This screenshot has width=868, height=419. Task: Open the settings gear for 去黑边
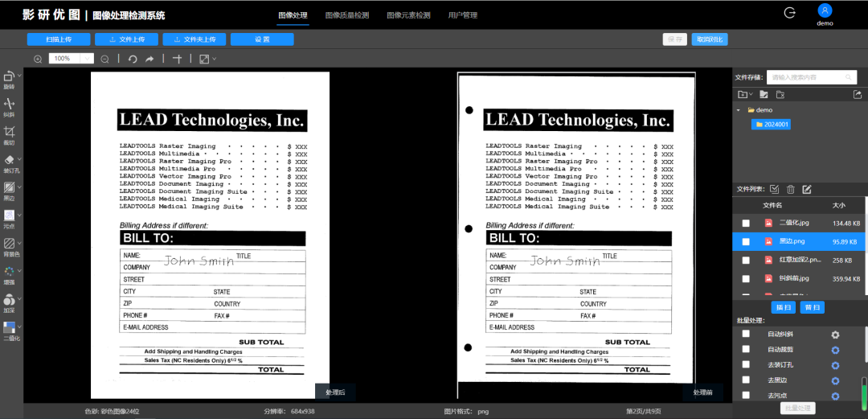point(835,380)
